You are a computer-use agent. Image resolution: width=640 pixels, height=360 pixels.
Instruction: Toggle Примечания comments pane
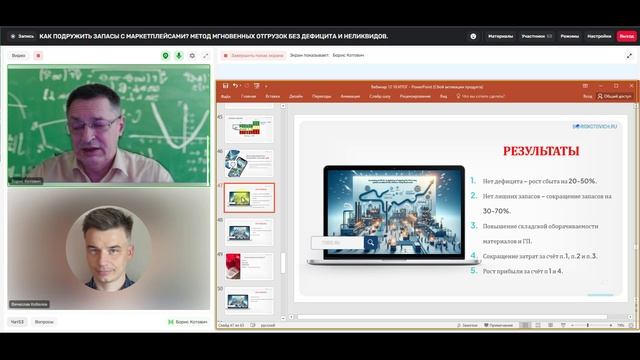click(498, 325)
